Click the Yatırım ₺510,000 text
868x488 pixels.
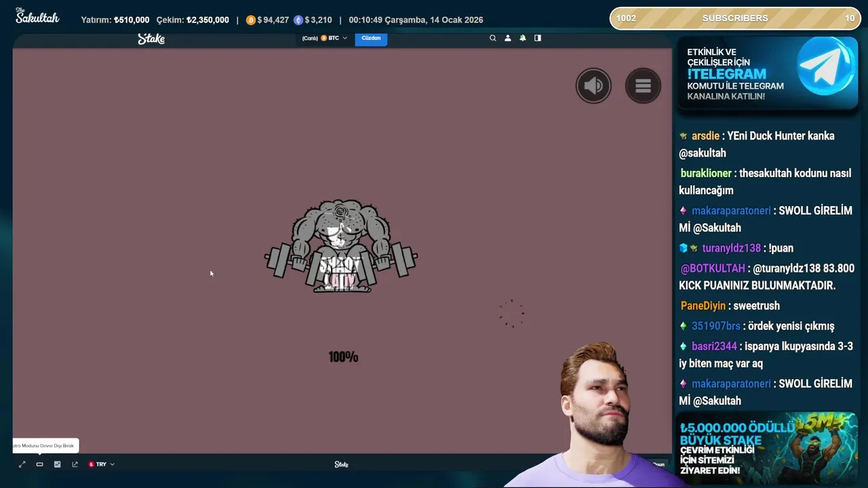[x=115, y=20]
